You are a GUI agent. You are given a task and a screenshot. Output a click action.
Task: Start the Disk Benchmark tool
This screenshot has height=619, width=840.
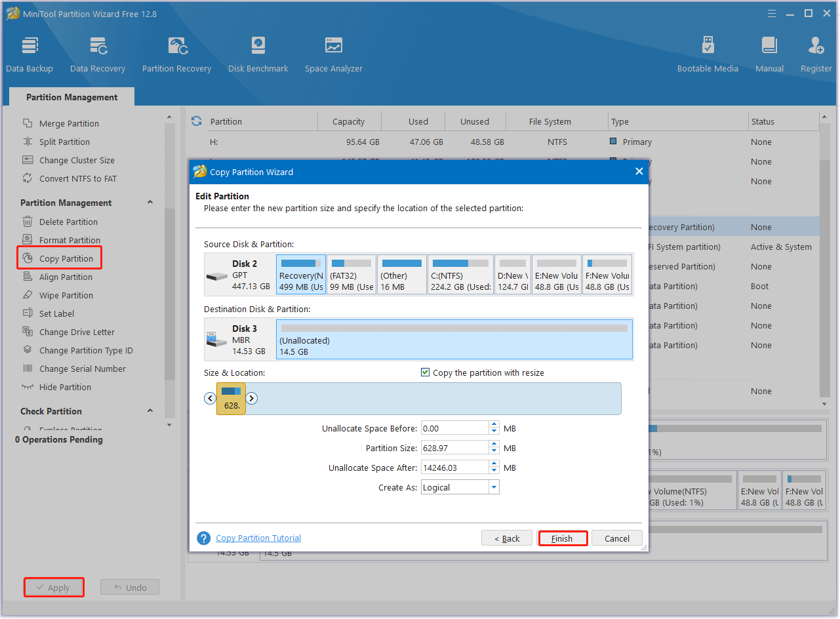tap(258, 54)
